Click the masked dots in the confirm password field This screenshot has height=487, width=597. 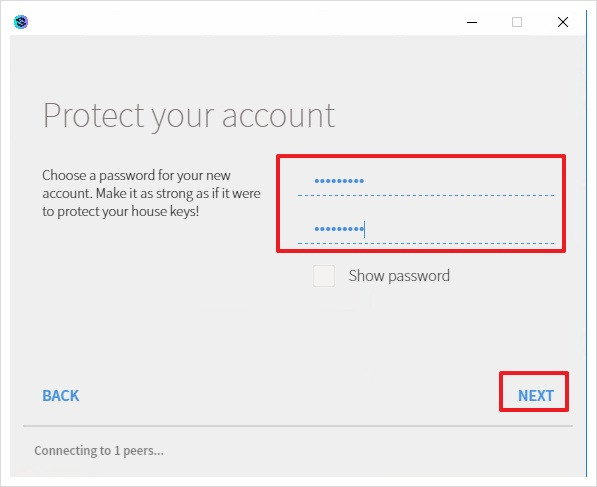coord(339,229)
